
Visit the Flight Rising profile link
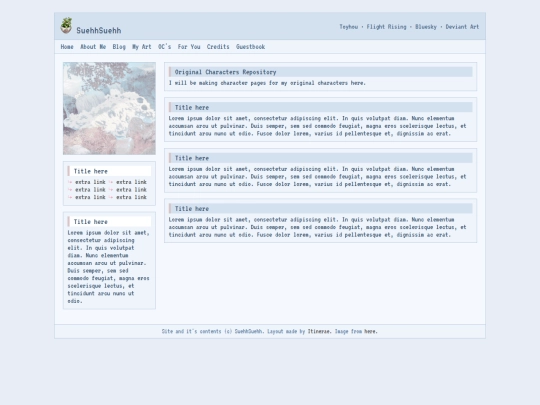(386, 27)
